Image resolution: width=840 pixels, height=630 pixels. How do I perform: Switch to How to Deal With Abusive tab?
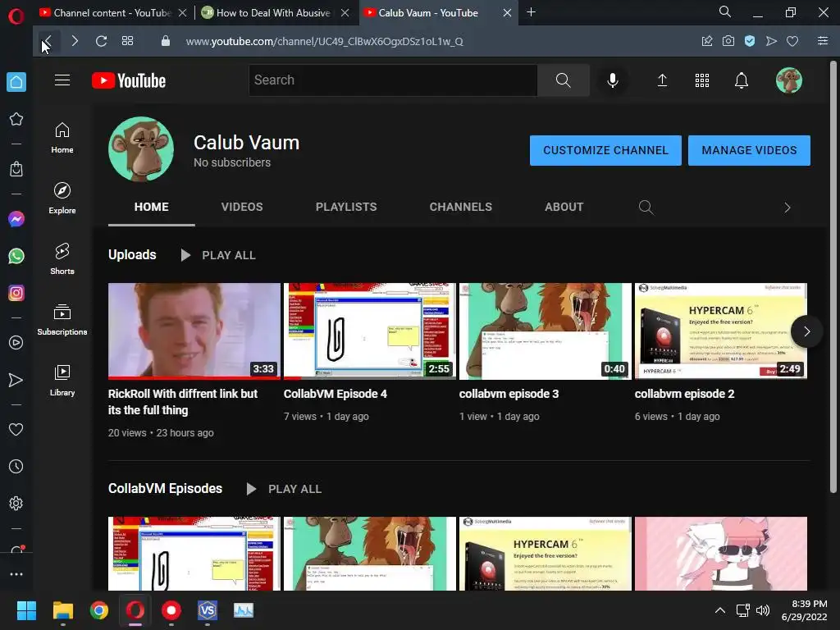(273, 13)
